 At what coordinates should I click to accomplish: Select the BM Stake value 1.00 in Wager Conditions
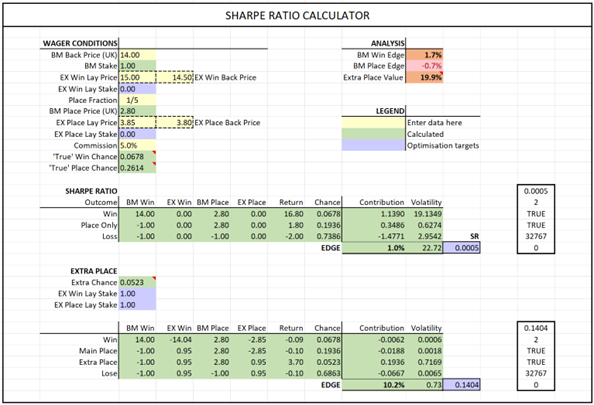137,66
